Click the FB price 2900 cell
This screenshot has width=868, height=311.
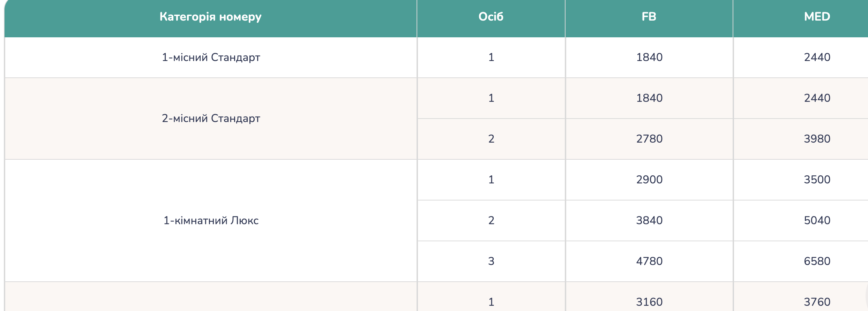(649, 180)
